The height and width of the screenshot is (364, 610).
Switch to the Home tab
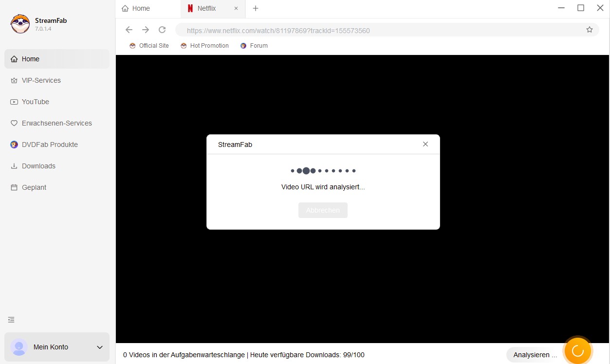tap(141, 8)
